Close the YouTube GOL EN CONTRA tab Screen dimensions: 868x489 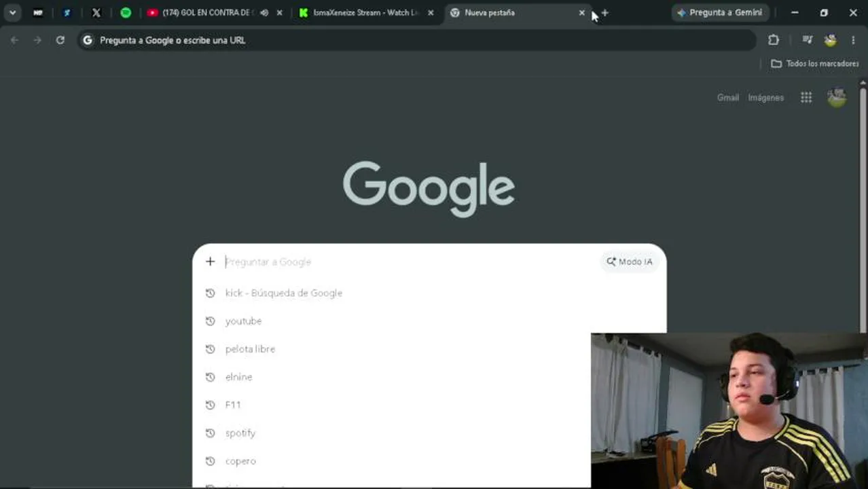(279, 12)
